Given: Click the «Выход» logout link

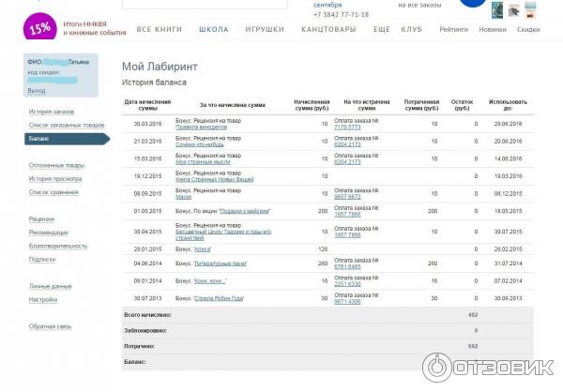Looking at the screenshot, I should click(37, 91).
